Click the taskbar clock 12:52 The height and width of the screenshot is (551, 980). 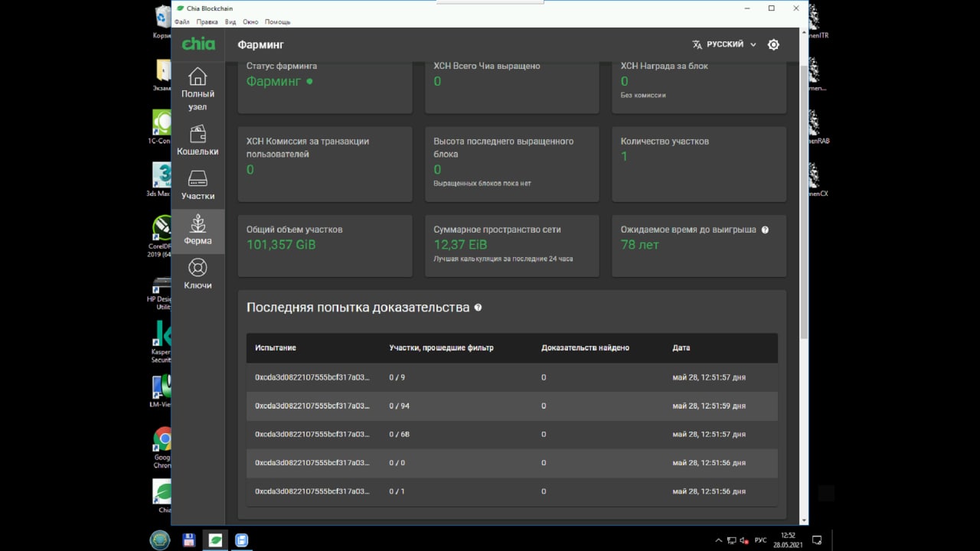click(788, 540)
